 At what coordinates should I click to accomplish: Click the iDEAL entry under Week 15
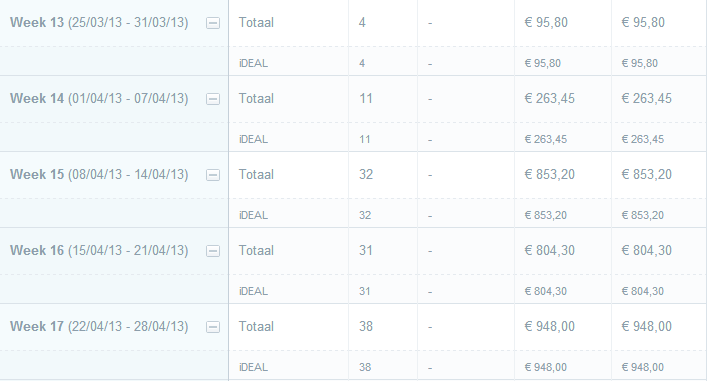coord(253,215)
